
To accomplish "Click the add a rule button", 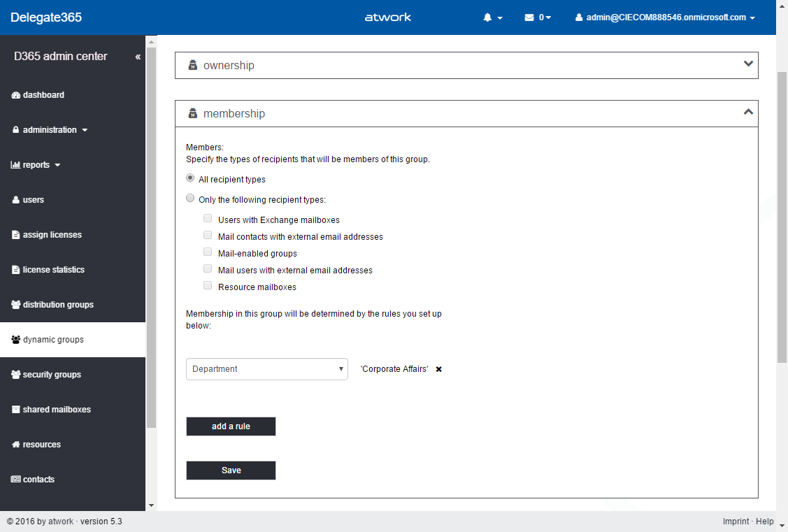I will [231, 426].
